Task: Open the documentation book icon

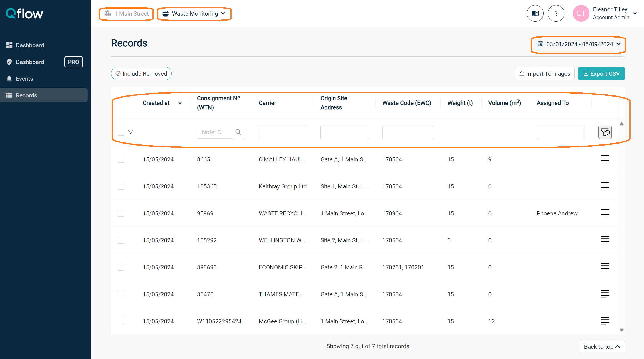Action: pos(535,13)
